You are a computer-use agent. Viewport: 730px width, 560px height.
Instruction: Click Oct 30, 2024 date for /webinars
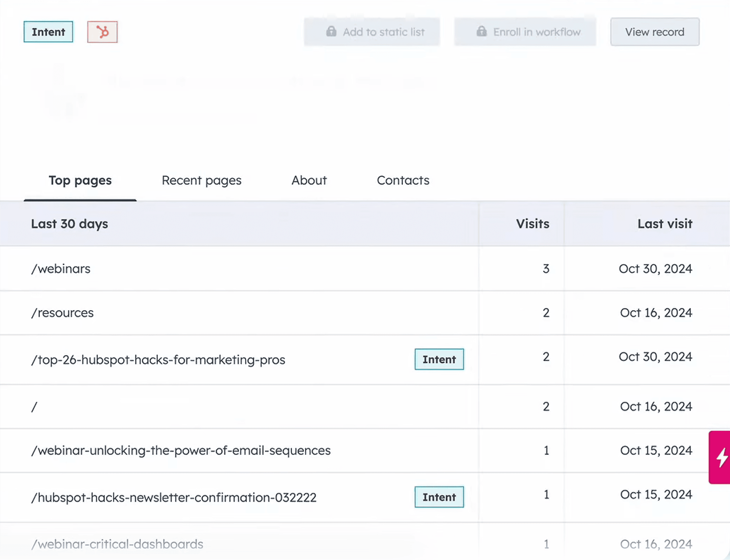(655, 269)
